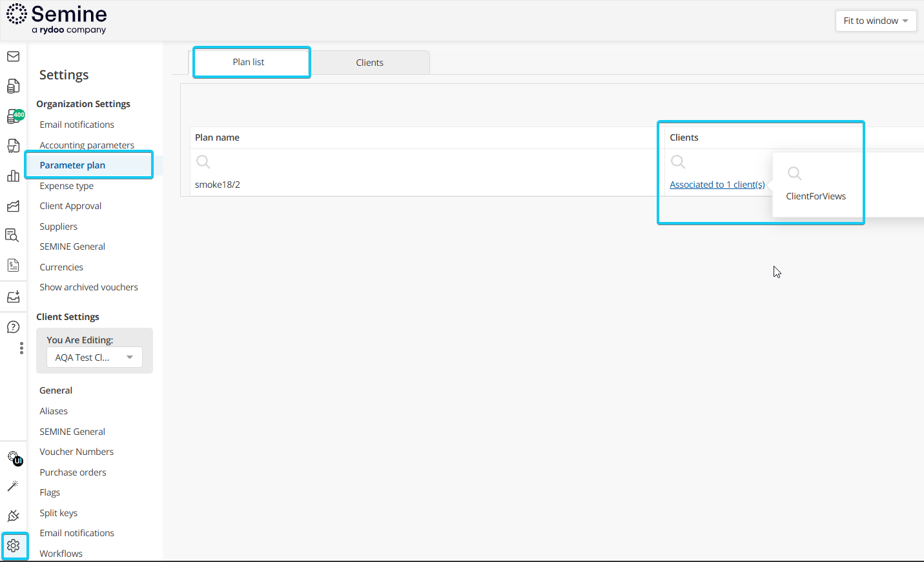924x562 pixels.
Task: Switch to the Clients tab
Action: pyautogui.click(x=369, y=63)
